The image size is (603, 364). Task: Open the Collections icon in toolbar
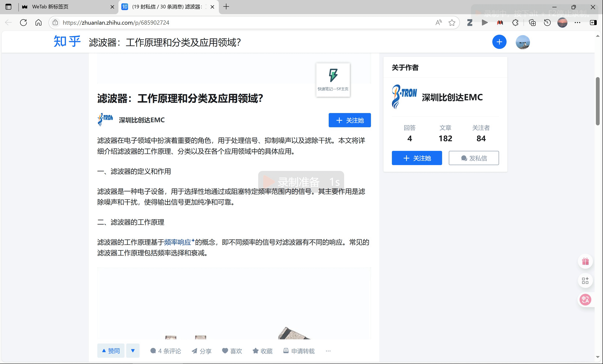coord(532,23)
